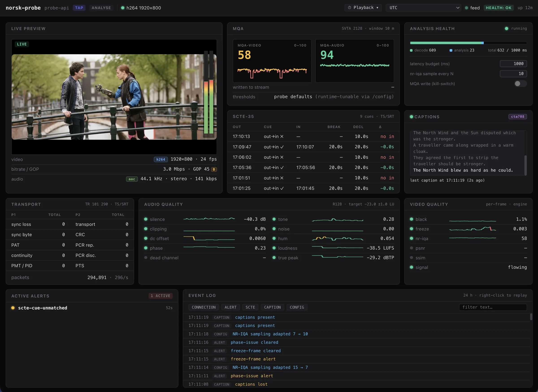
Task: Open the scte-cue-unmatched alert
Action: tap(92, 308)
